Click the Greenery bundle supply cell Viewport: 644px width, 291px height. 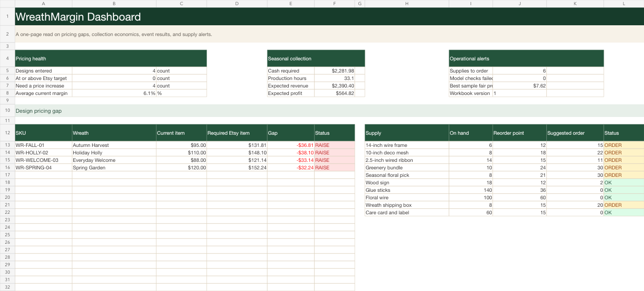(x=407, y=167)
